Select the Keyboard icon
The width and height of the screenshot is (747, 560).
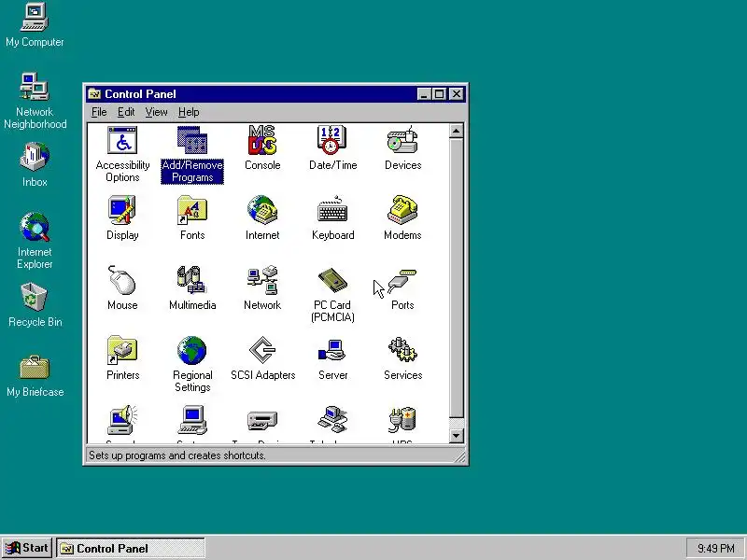click(332, 210)
